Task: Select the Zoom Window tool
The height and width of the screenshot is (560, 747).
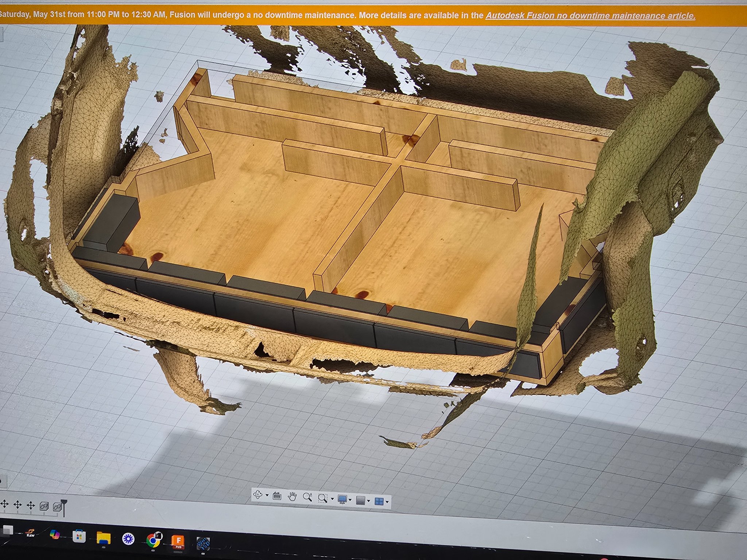Action: click(x=323, y=498)
